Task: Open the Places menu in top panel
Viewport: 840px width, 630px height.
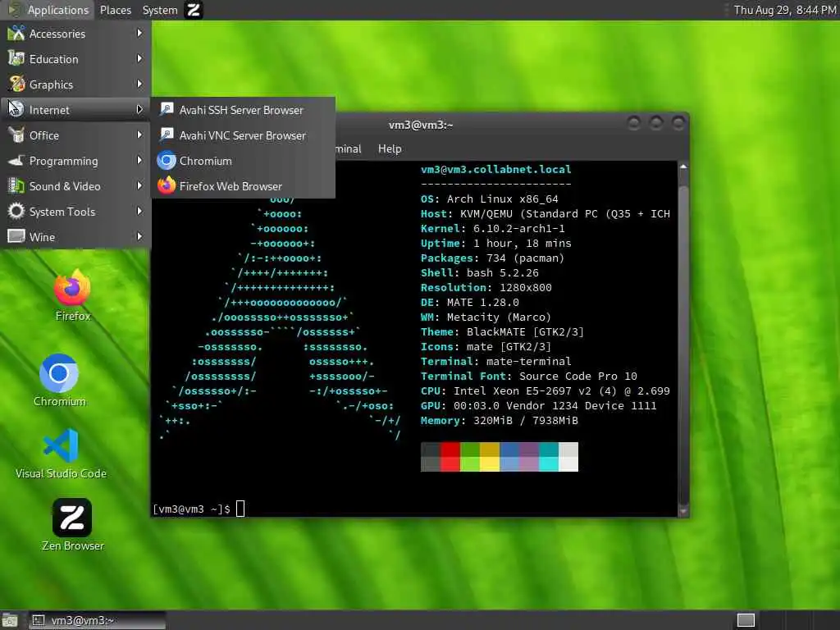Action: (x=115, y=10)
